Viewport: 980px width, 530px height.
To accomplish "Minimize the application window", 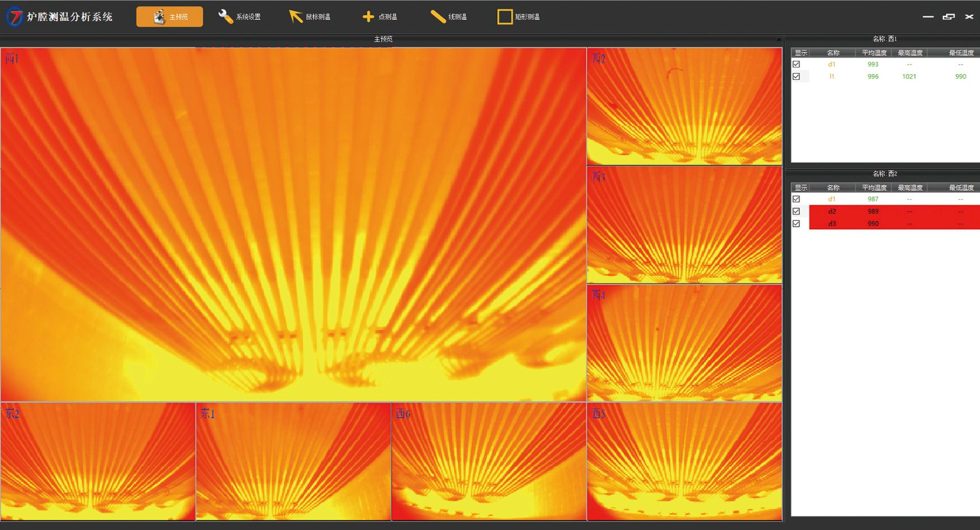I will (927, 17).
